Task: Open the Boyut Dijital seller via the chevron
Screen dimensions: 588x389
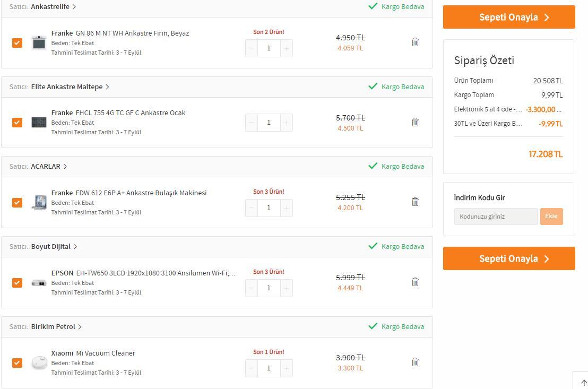Action: tap(75, 246)
